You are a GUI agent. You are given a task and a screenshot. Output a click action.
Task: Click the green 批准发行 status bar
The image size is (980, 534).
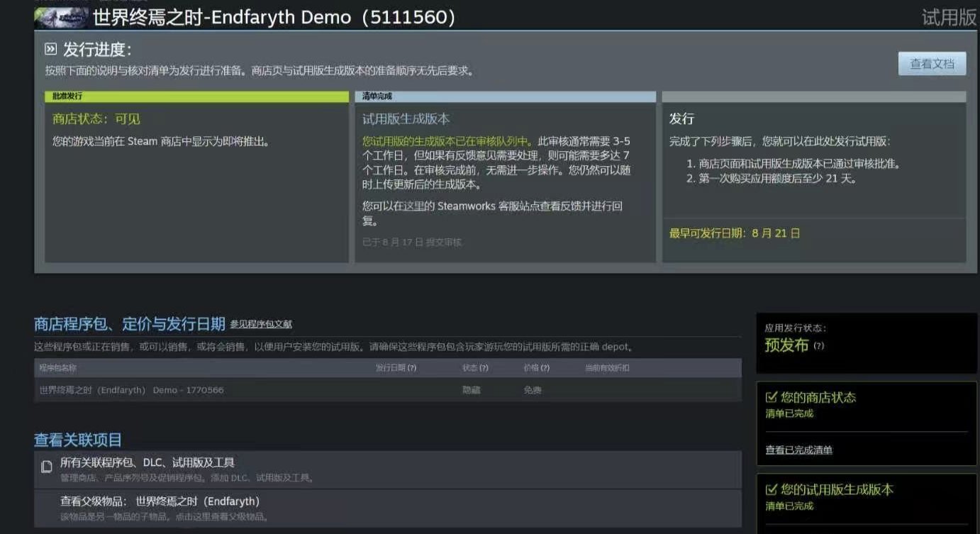[x=197, y=96]
